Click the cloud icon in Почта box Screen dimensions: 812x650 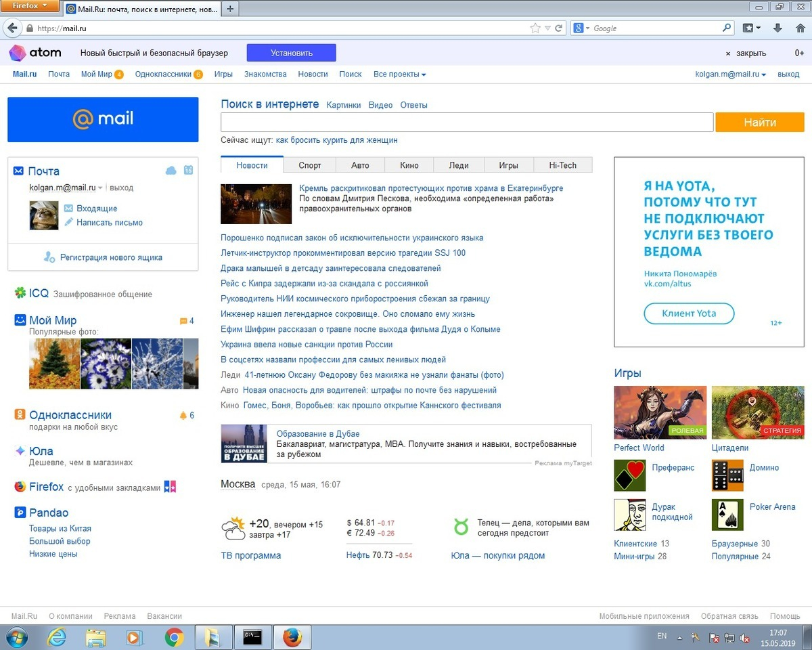click(171, 171)
